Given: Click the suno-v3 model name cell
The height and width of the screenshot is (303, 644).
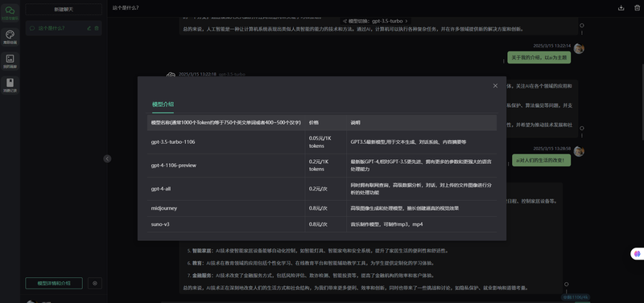Looking at the screenshot, I should point(226,224).
